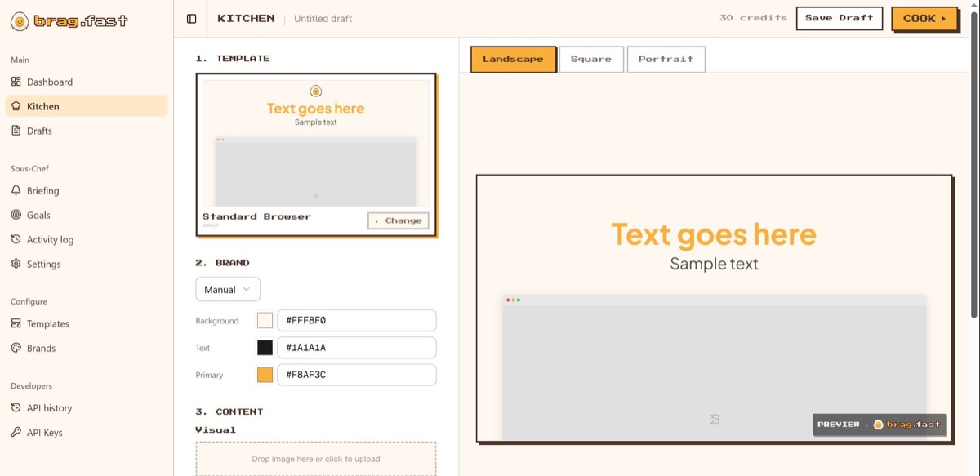Click the Settings gear icon
The width and height of the screenshot is (980, 476).
coord(16,264)
